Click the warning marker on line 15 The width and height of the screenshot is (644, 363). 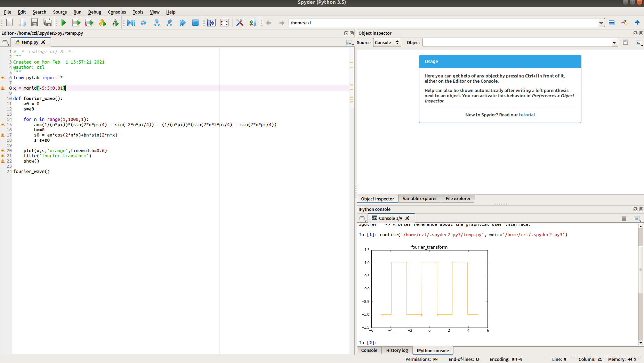[x=3, y=124]
